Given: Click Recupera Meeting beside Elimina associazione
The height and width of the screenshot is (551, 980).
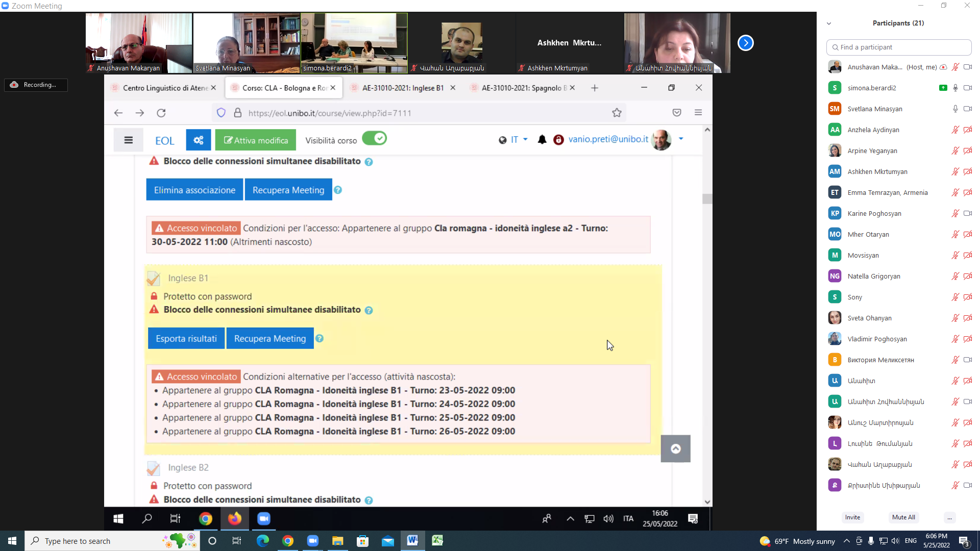Looking at the screenshot, I should point(288,190).
